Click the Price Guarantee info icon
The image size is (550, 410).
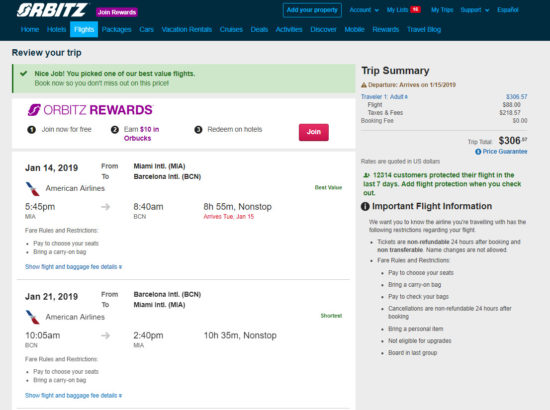478,152
